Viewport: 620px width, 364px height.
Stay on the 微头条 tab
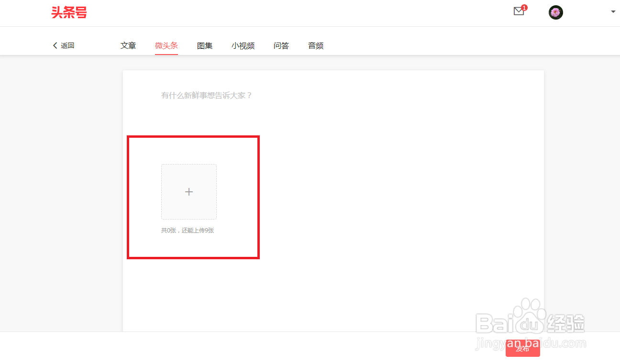pos(166,45)
